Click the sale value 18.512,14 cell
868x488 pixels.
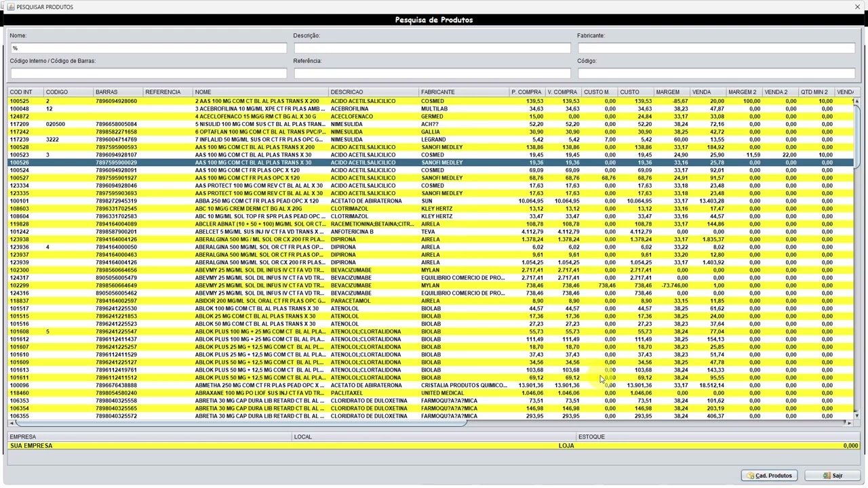(x=708, y=385)
